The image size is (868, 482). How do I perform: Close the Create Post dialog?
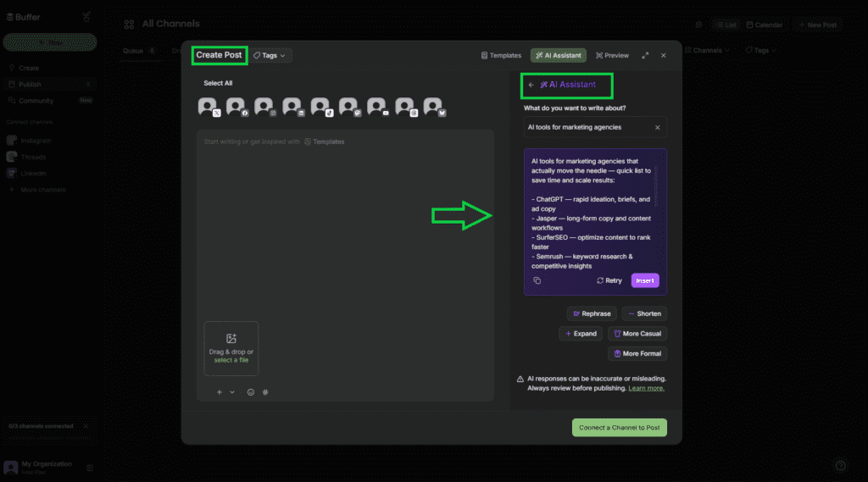click(663, 55)
